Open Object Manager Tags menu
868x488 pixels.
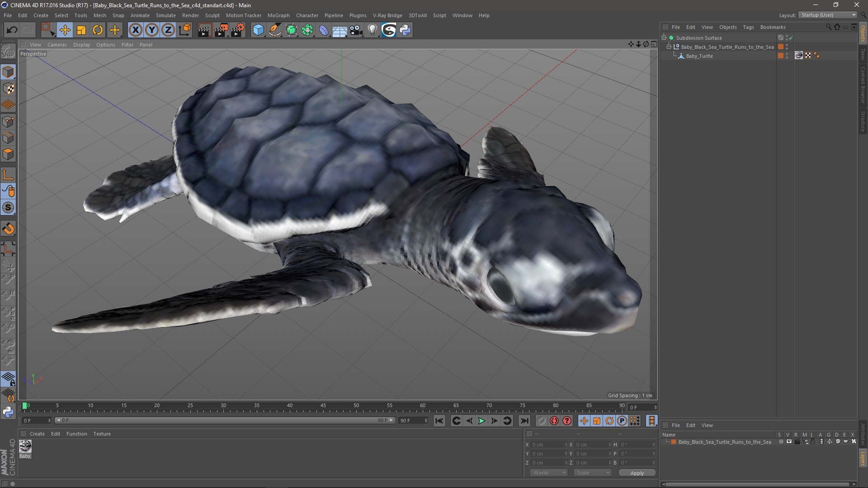tap(748, 27)
